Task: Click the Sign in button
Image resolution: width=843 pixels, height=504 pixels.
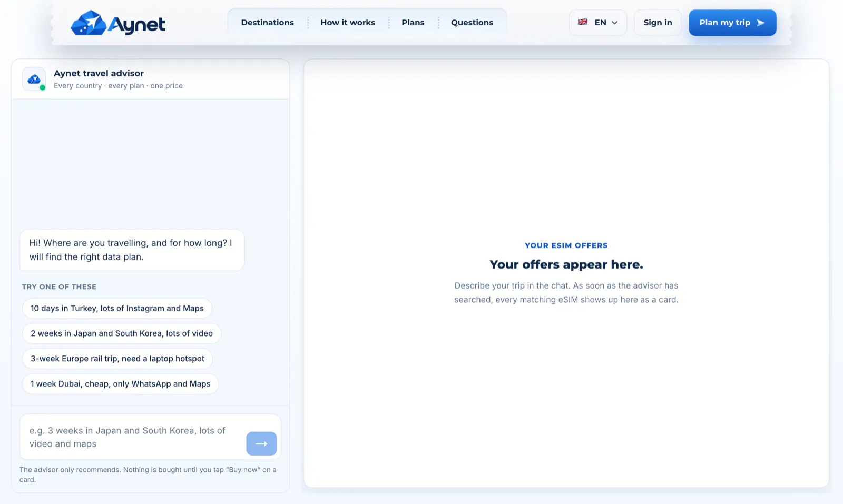Action: coord(658,23)
